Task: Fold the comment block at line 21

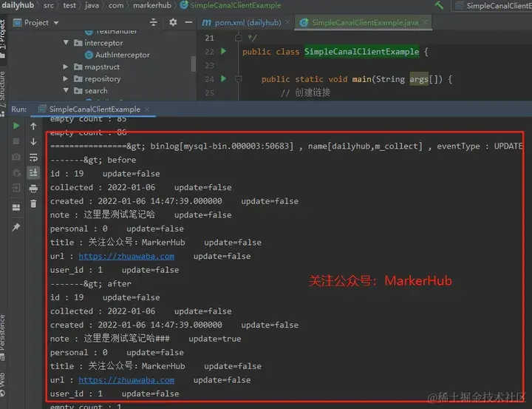Action: click(238, 38)
